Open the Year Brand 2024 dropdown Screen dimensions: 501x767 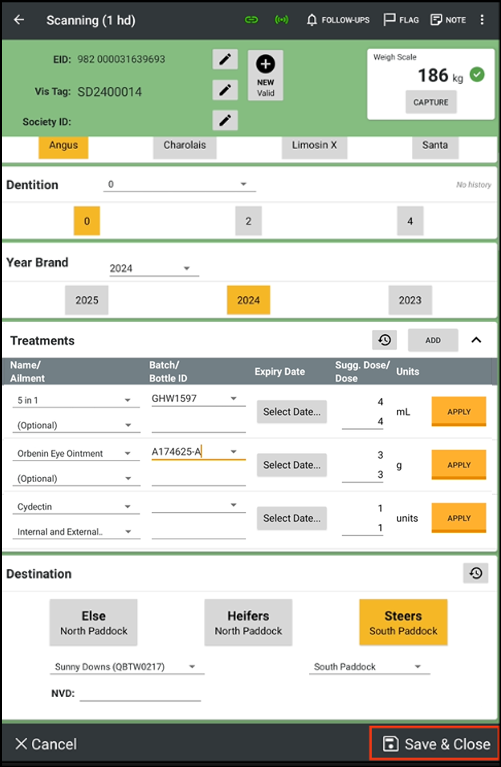tap(154, 269)
